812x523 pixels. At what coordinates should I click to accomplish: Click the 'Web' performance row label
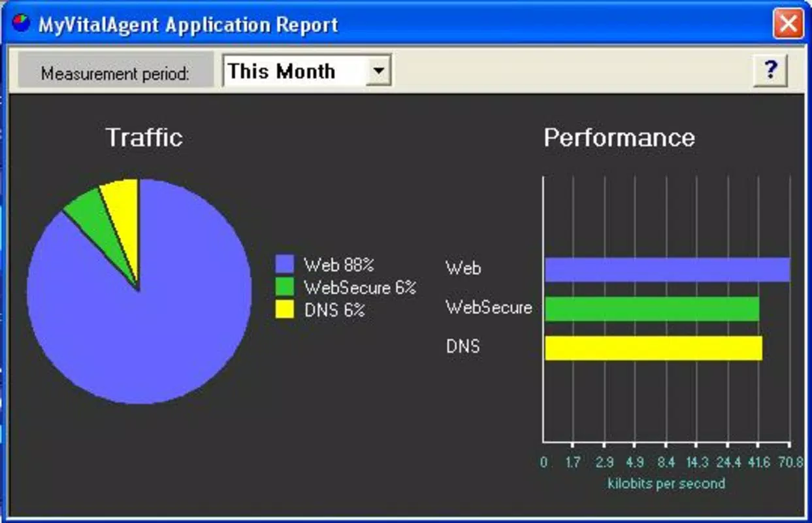coord(463,268)
